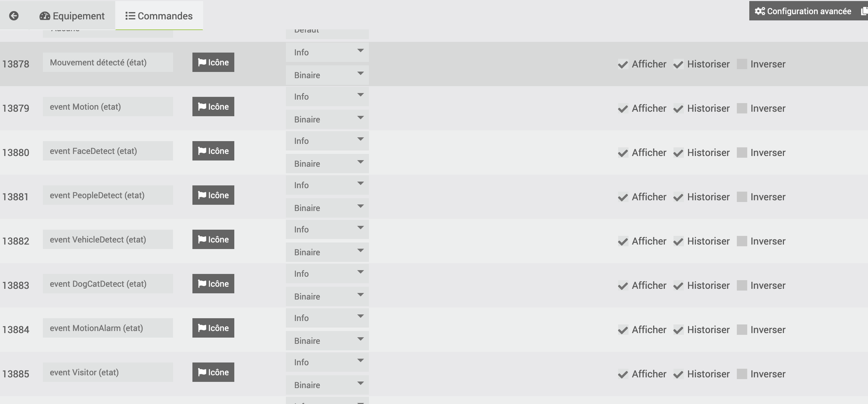The width and height of the screenshot is (868, 404).
Task: Choose icon for event VehicleDetect command
Action: pyautogui.click(x=213, y=239)
